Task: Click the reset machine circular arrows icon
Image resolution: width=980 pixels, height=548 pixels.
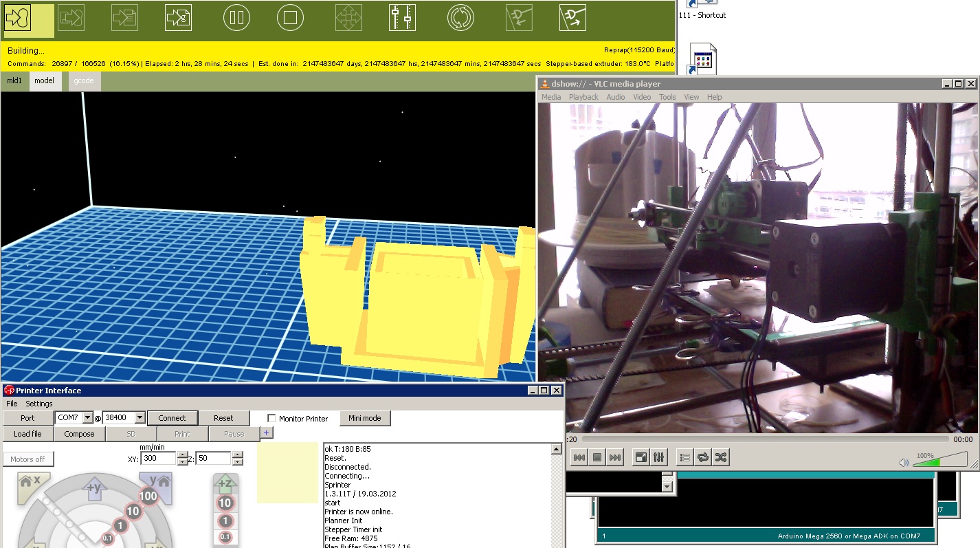Action: [460, 19]
